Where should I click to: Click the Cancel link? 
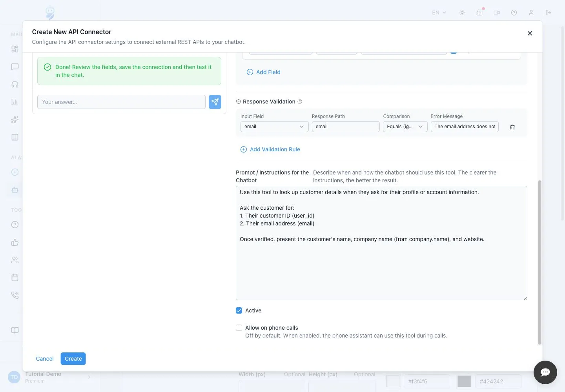(x=45, y=359)
